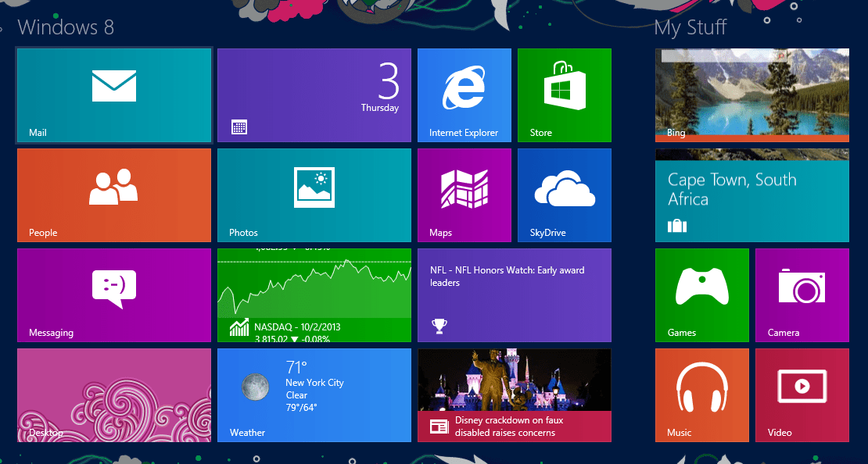The width and height of the screenshot is (868, 464).
Task: Open the Store shopping bag icon
Action: (564, 84)
